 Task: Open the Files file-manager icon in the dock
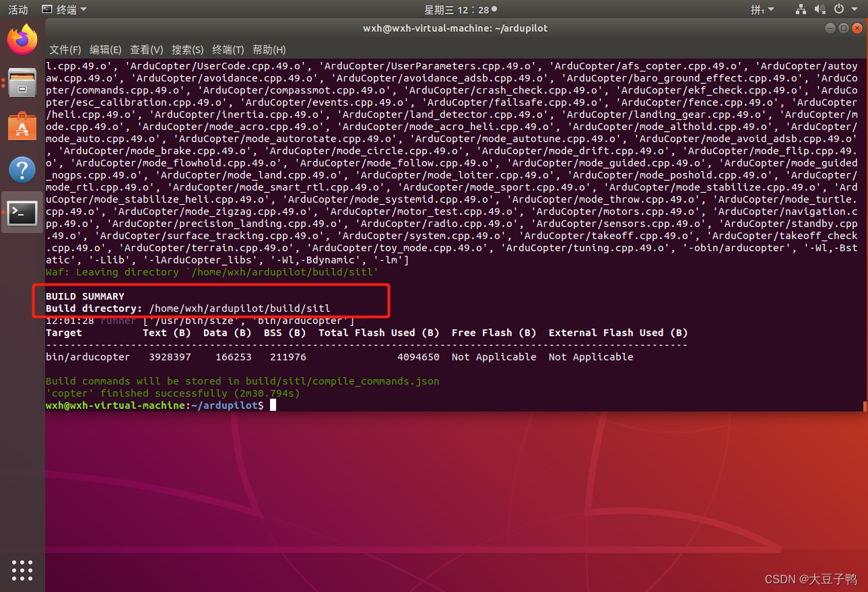tap(22, 83)
